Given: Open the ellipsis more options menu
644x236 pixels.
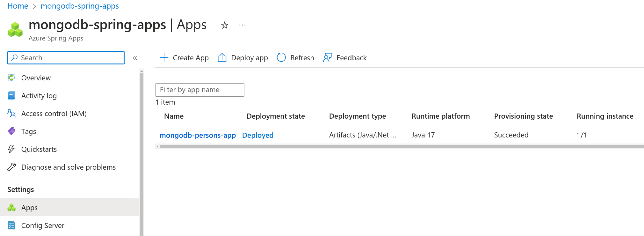Looking at the screenshot, I should [242, 25].
